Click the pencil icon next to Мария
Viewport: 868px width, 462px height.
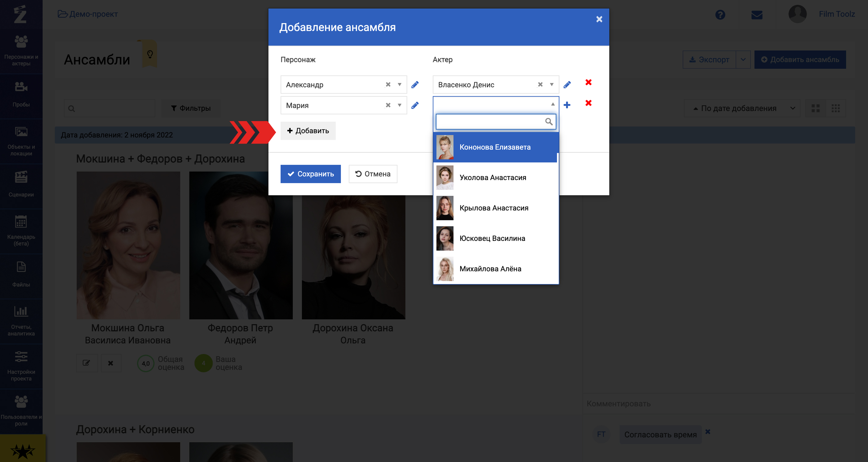[415, 106]
